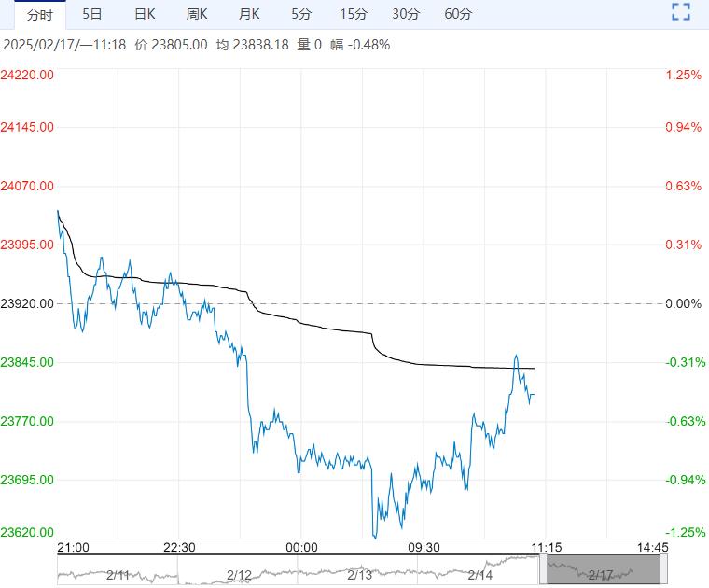Switch to 30分 interval view
709x588 pixels.
coord(406,14)
